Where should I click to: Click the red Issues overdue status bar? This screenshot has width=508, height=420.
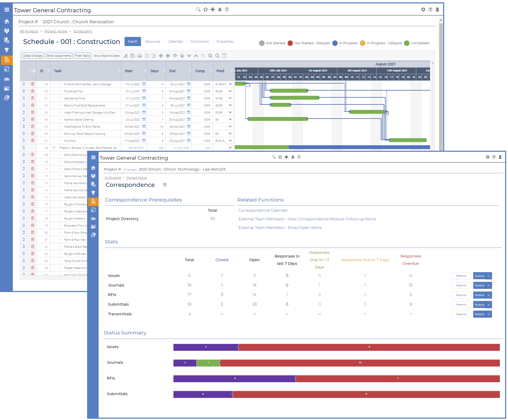click(x=369, y=347)
